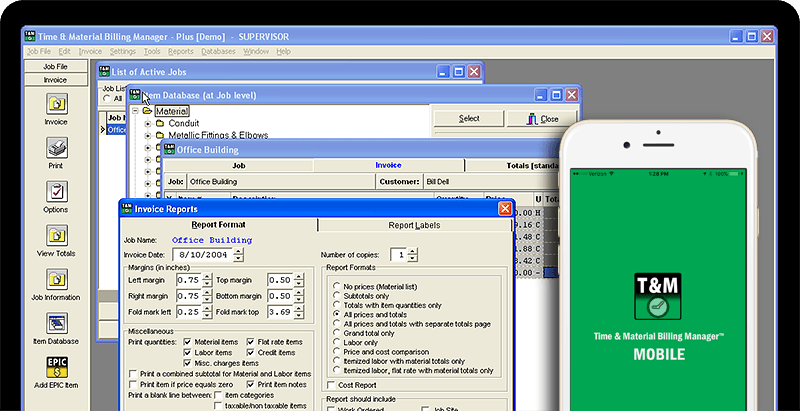Open the Help menu
Viewport: 800px width, 411px height.
pyautogui.click(x=283, y=52)
